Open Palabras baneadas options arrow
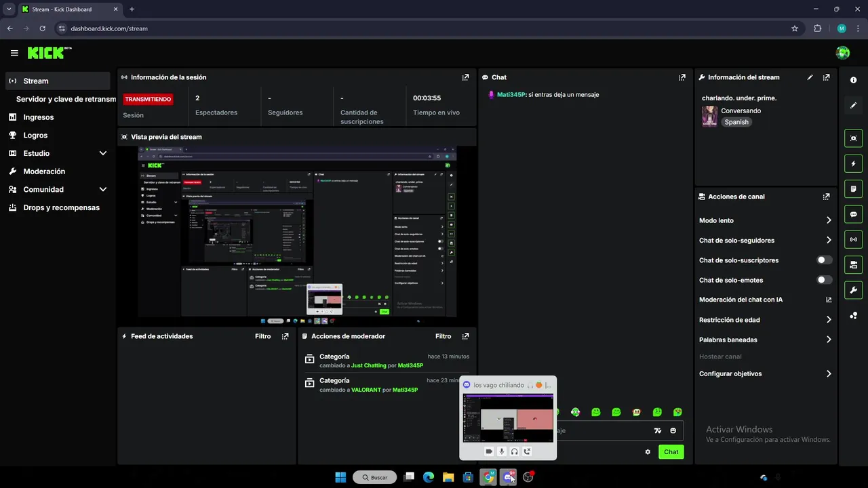 (x=829, y=340)
